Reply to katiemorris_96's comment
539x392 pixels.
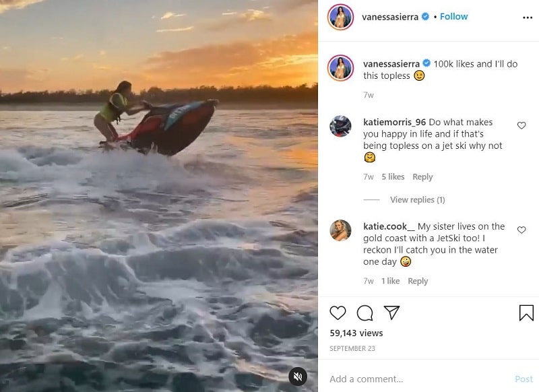click(x=422, y=177)
